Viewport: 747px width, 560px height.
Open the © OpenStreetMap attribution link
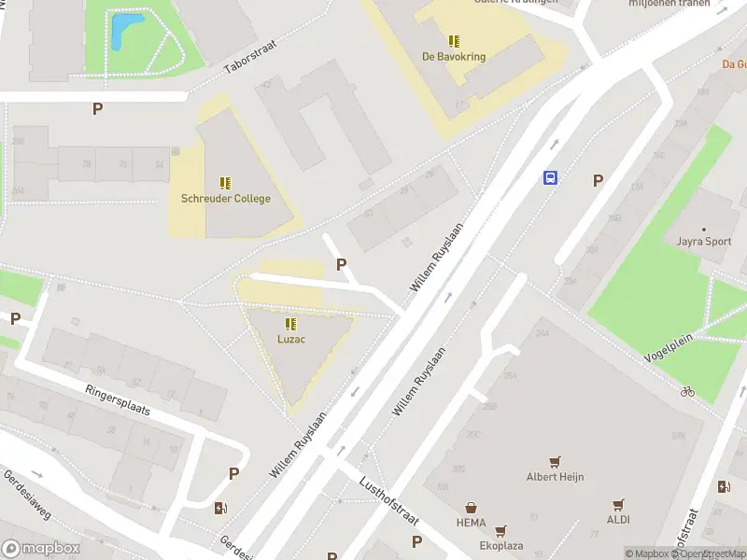(x=709, y=553)
